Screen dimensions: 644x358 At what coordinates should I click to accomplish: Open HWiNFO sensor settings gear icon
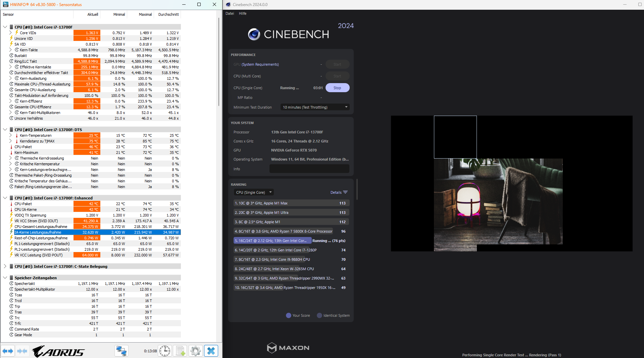click(195, 351)
